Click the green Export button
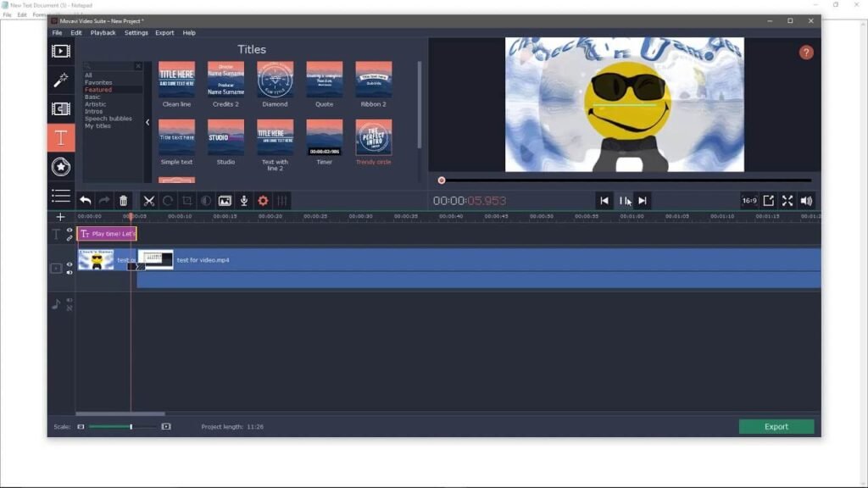The image size is (868, 488). tap(776, 427)
